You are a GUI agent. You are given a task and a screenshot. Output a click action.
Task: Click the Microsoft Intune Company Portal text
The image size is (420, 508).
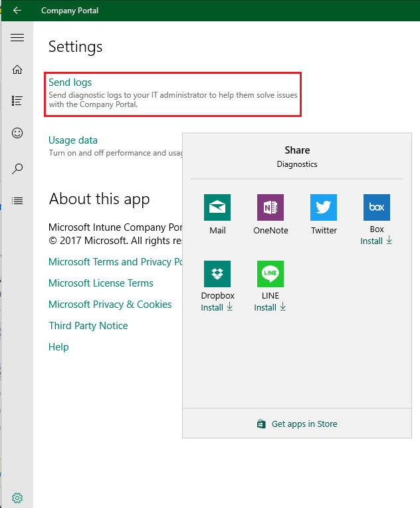(x=115, y=227)
